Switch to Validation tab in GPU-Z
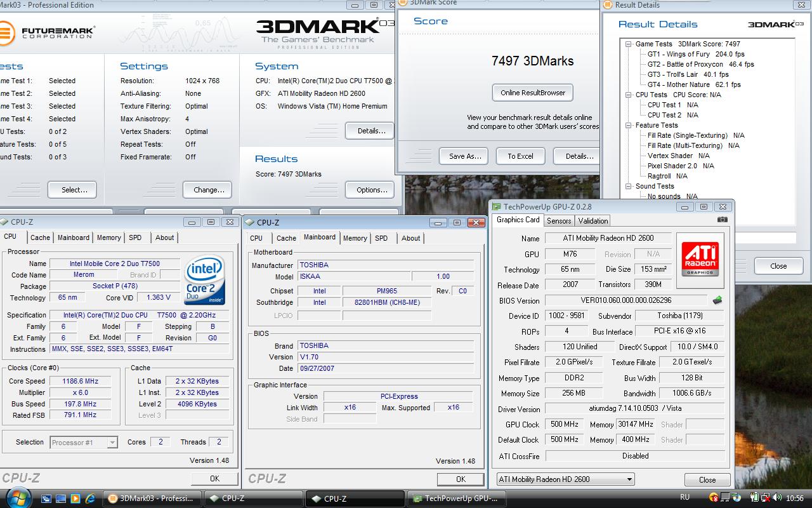 (593, 221)
